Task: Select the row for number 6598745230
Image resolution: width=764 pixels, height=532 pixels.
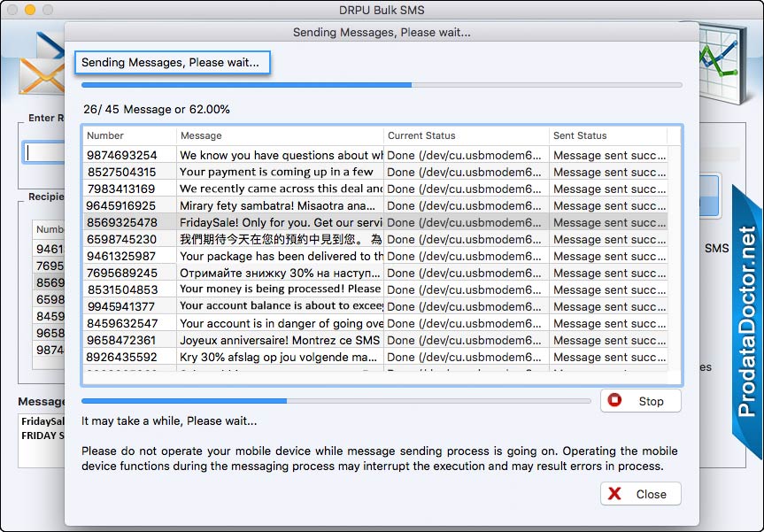Action: tap(375, 239)
